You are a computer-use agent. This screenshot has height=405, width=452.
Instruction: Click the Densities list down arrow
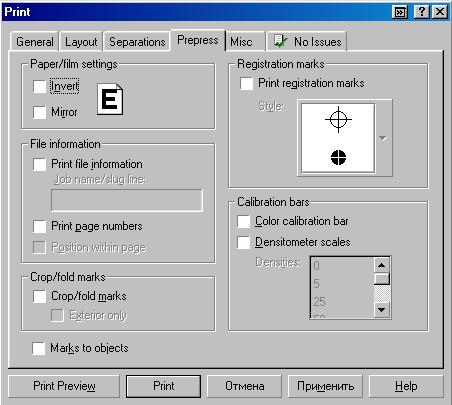382,310
